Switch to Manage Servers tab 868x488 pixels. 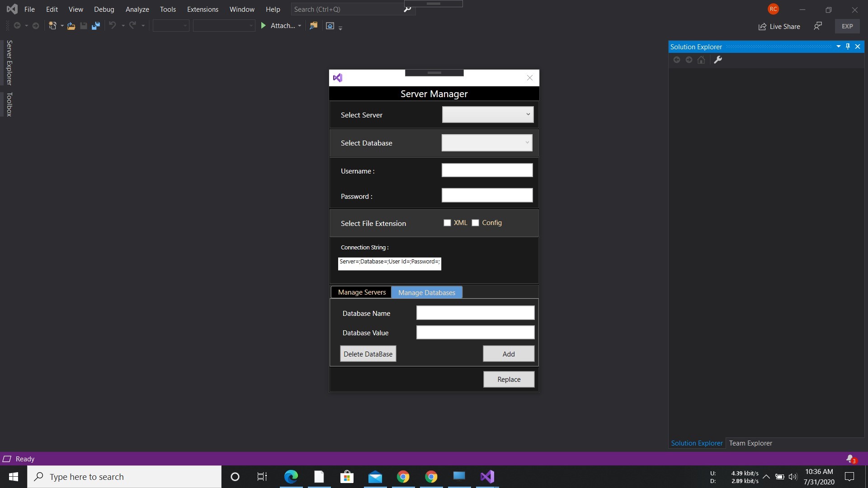[361, 292]
